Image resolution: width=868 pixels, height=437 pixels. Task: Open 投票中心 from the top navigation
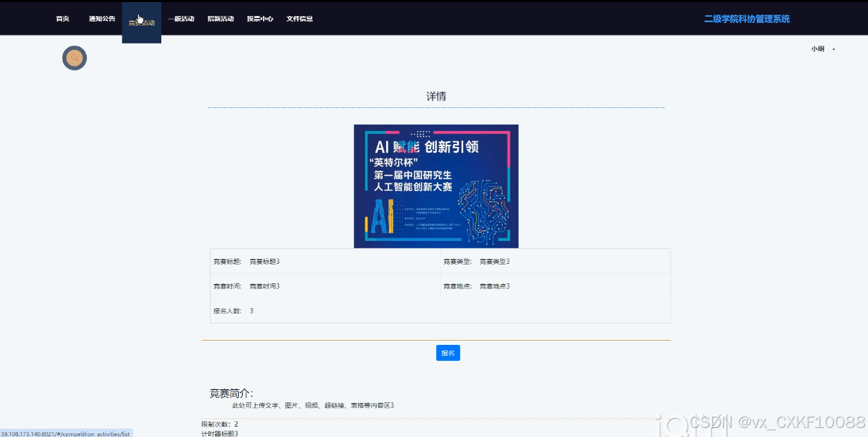[260, 19]
